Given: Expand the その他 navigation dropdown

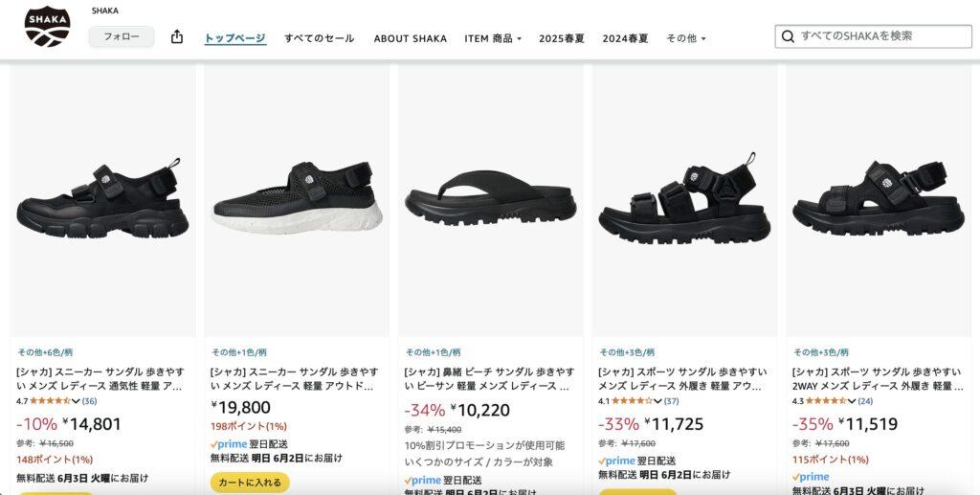Looking at the screenshot, I should click(685, 38).
